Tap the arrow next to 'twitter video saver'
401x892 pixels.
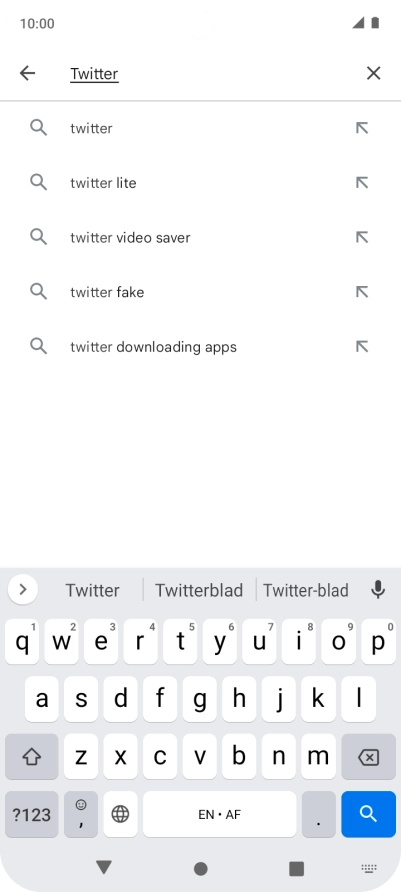[x=362, y=237]
